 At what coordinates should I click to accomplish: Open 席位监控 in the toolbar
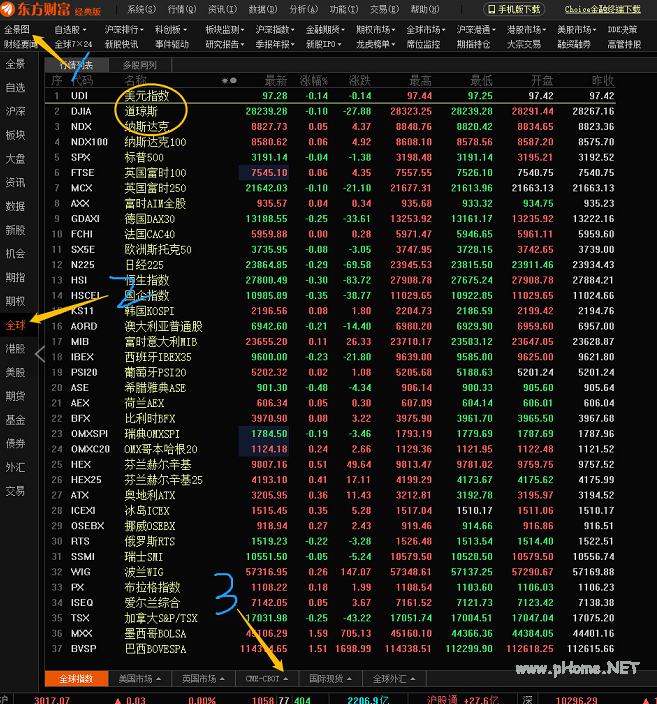(x=423, y=44)
